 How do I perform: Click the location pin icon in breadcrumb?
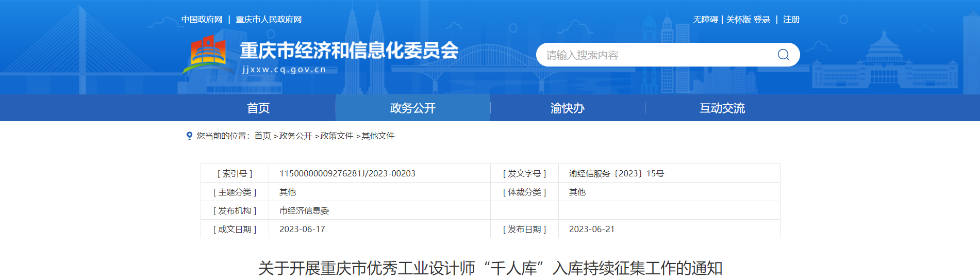coord(189,136)
